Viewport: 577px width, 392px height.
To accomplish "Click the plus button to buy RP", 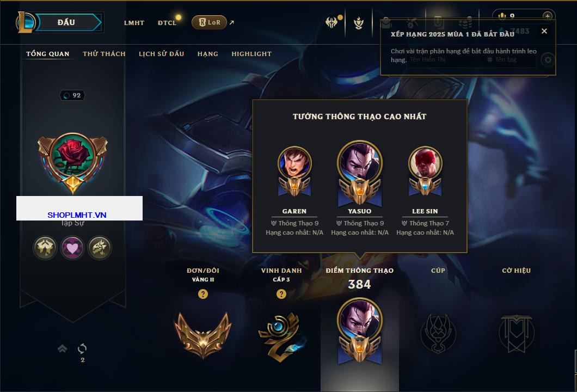I will click(548, 16).
